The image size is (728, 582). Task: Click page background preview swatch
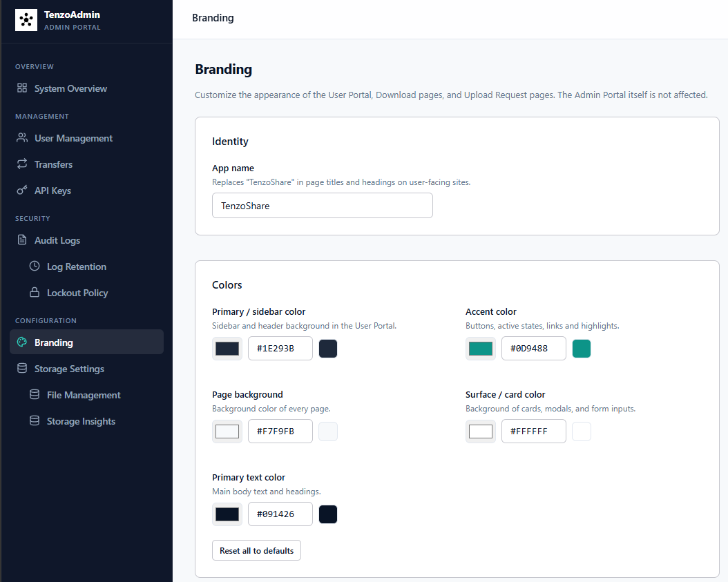pyautogui.click(x=328, y=431)
